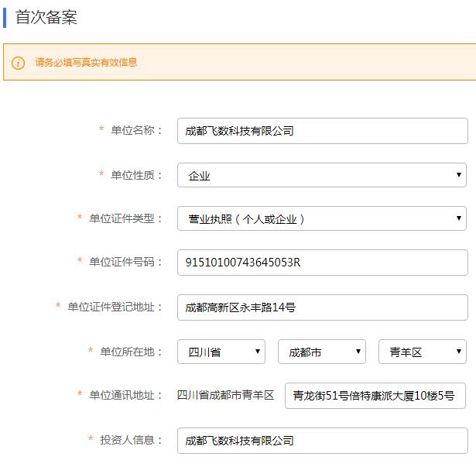Click the 首次备案 page heading
The width and height of the screenshot is (476, 467).
coord(46,17)
